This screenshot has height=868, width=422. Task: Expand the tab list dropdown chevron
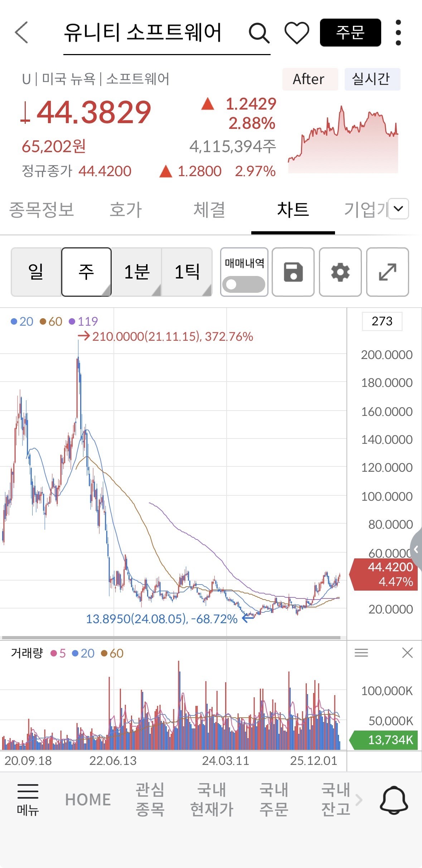coord(398,208)
